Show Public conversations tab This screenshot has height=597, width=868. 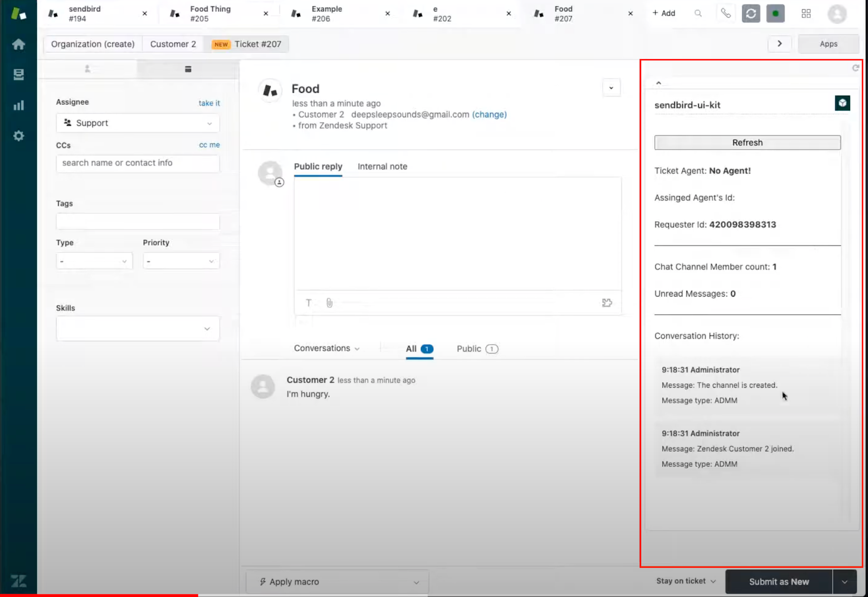[477, 349]
